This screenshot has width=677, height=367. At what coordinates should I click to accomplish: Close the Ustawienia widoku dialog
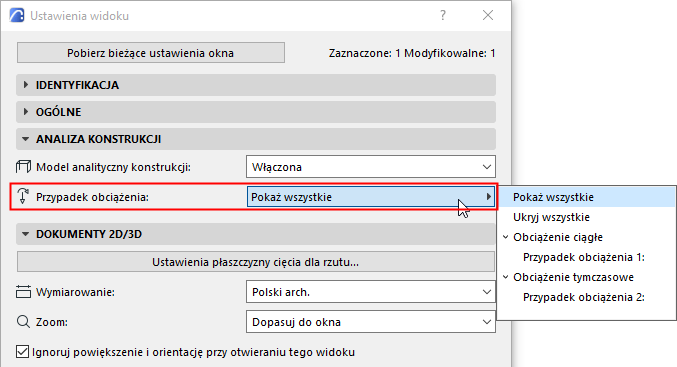click(488, 16)
